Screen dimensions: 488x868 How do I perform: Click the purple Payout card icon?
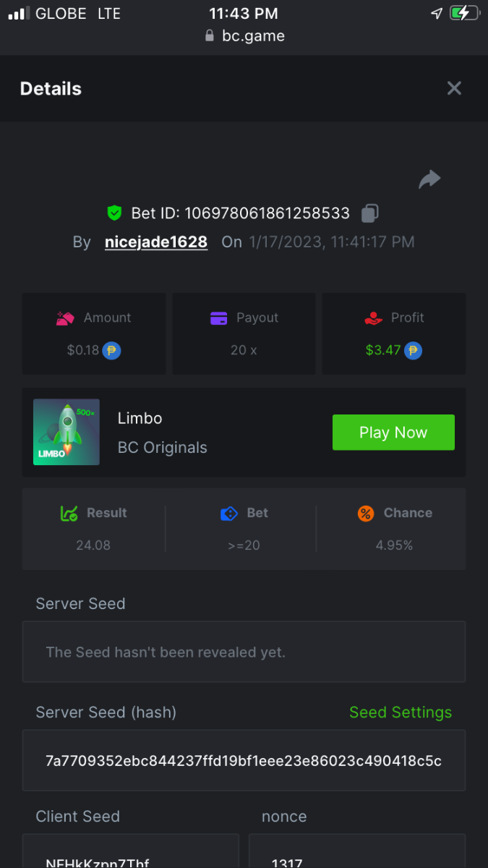(219, 318)
